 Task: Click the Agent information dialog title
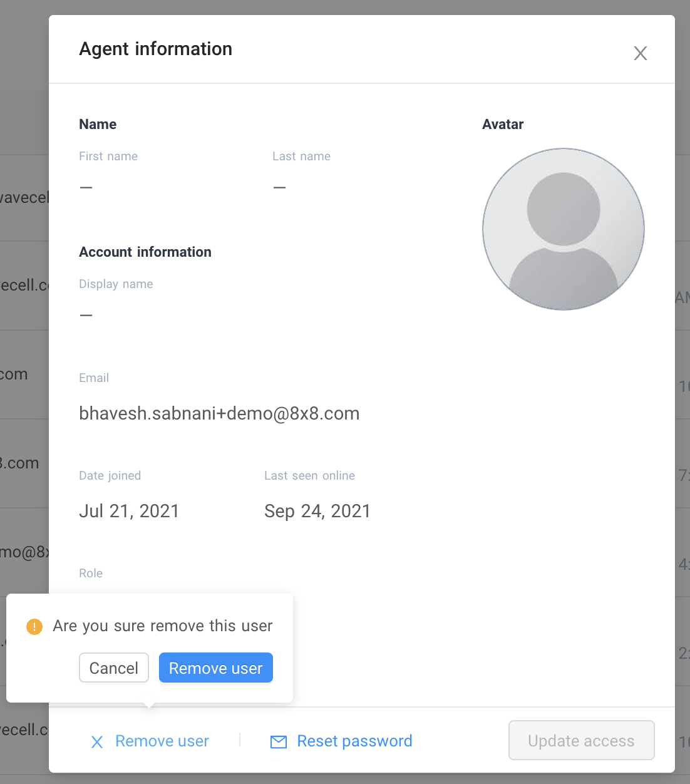[156, 49]
